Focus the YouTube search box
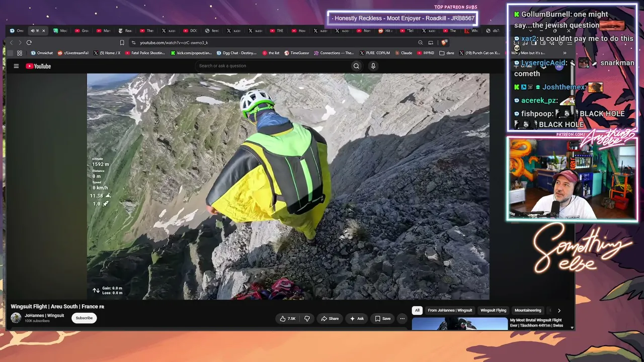This screenshot has height=362, width=644. tap(273, 66)
